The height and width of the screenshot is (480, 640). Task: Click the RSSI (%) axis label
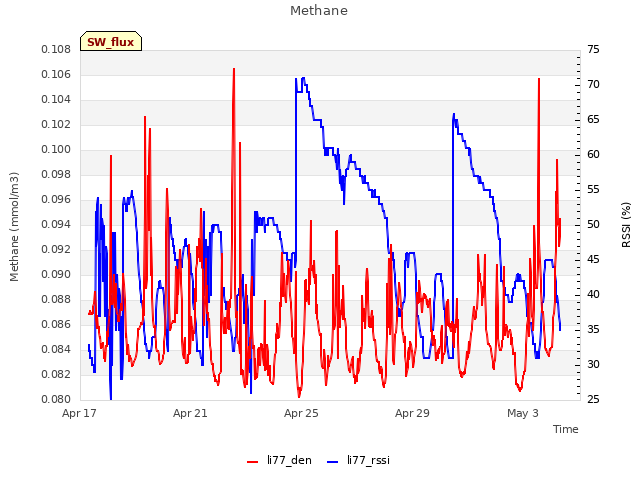click(626, 225)
